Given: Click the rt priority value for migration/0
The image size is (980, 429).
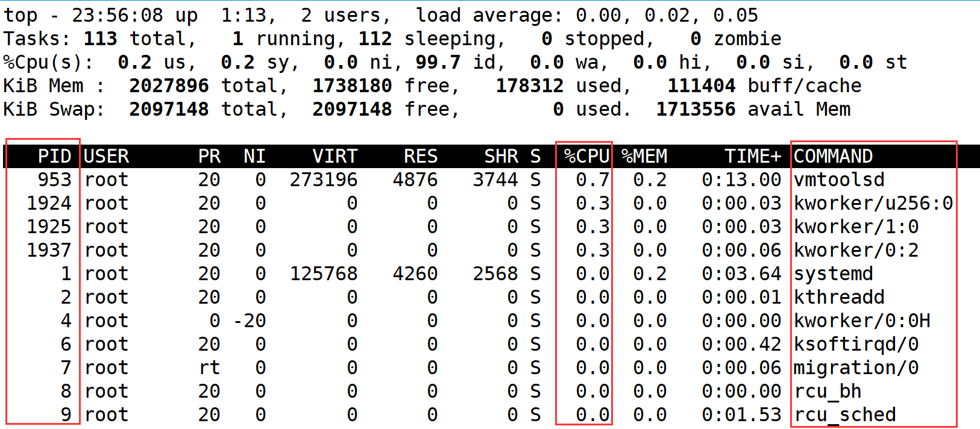Looking at the screenshot, I should pos(209,368).
